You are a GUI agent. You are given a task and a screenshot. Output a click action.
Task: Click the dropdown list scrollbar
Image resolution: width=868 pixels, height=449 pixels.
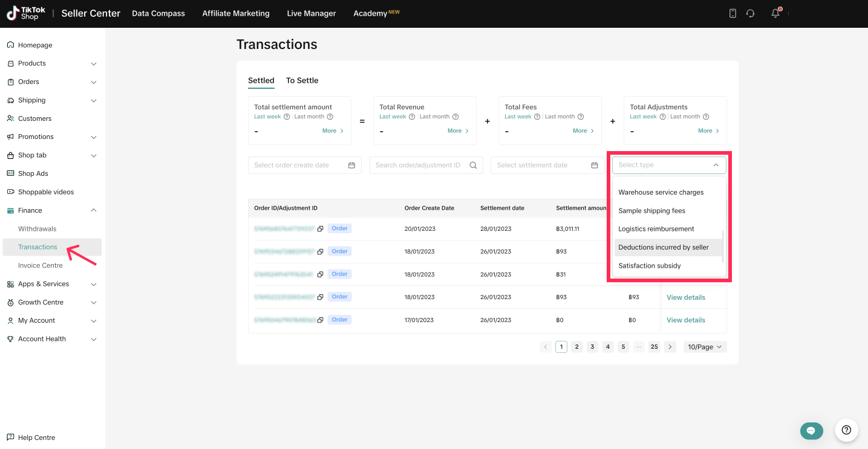pos(723,246)
